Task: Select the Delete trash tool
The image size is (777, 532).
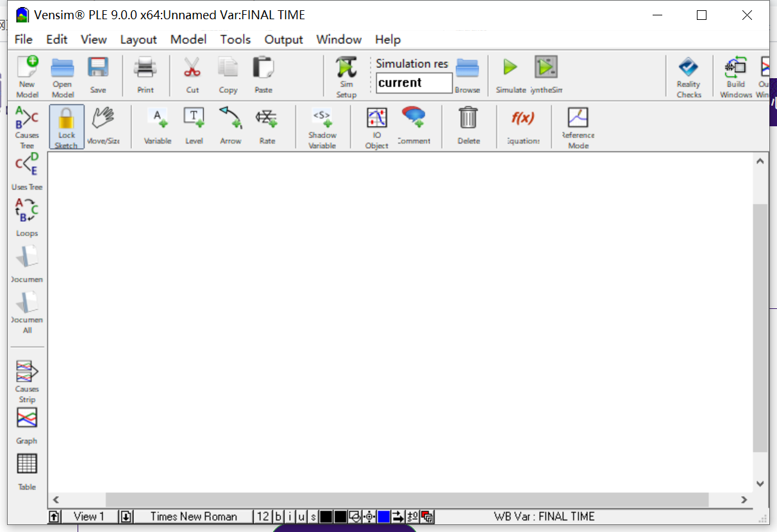Action: coord(469,126)
